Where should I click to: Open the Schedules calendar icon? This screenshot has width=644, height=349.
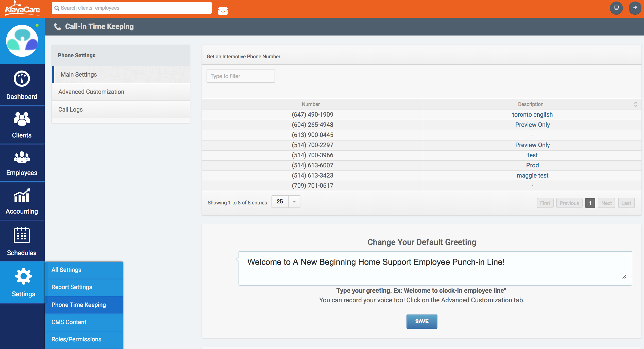pyautogui.click(x=22, y=235)
